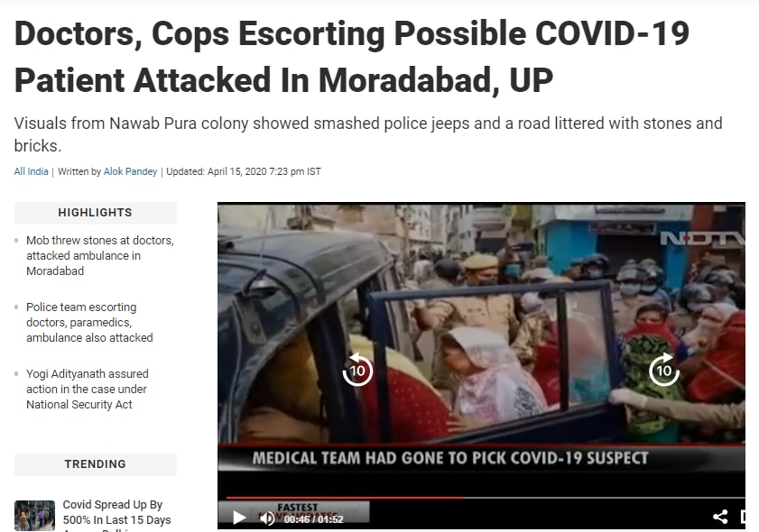The width and height of the screenshot is (759, 532).
Task: Click the HIGHLIGHTS section header
Action: [96, 213]
